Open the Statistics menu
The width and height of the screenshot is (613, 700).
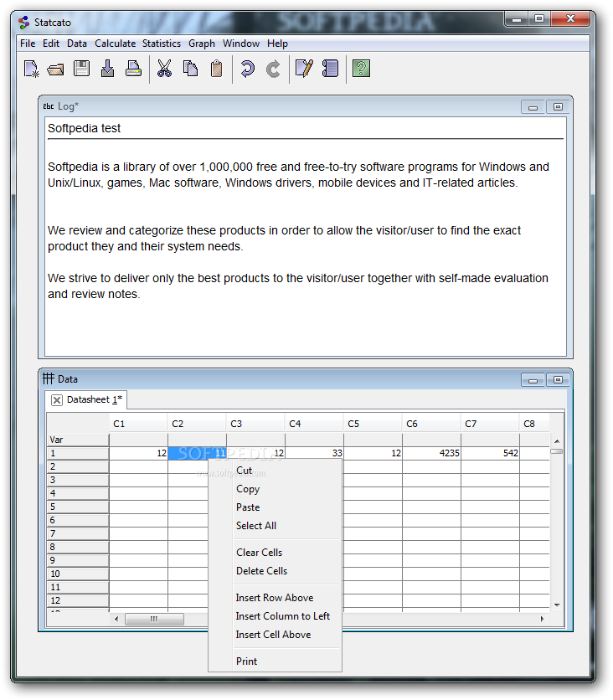coord(162,44)
